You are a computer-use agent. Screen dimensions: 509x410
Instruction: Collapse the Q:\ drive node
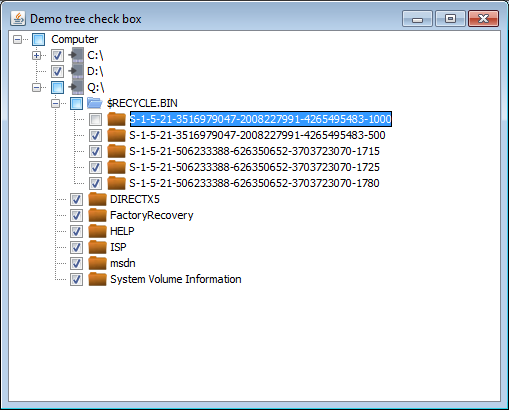36,87
